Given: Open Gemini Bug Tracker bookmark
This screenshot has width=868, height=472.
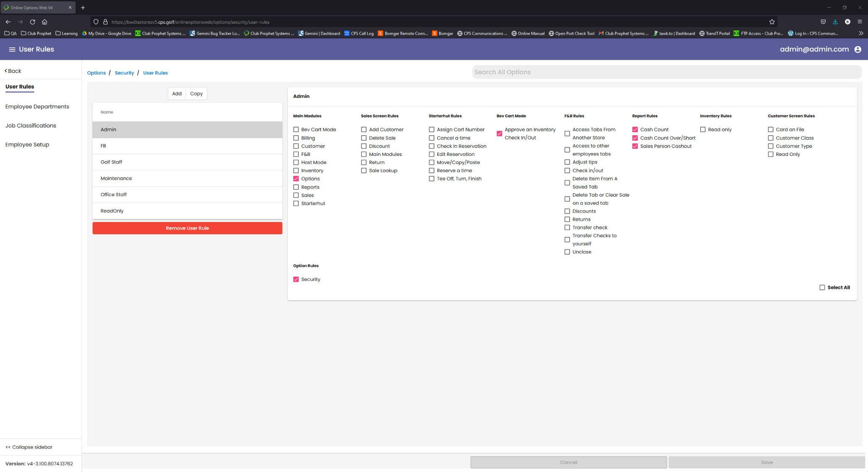Looking at the screenshot, I should click(x=215, y=33).
